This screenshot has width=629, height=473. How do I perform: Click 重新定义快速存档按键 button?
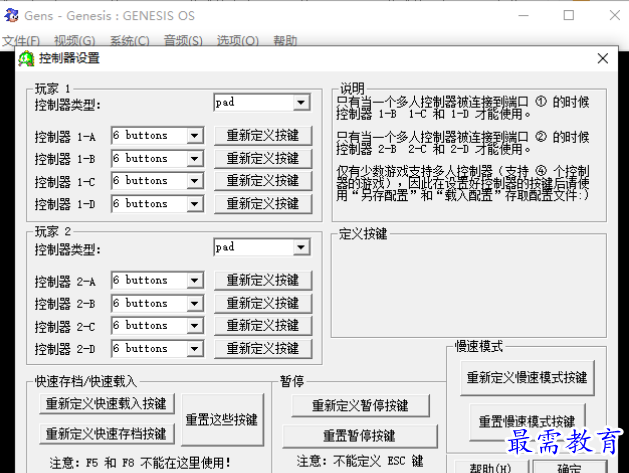point(107,434)
